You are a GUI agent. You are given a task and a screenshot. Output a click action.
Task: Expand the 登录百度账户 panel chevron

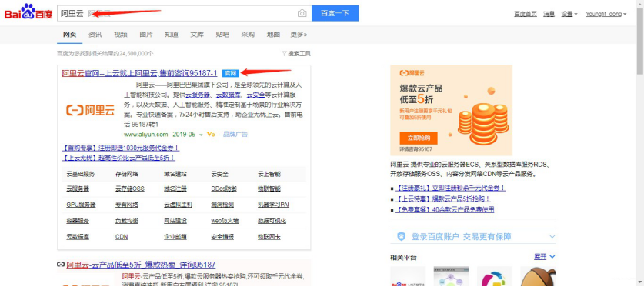pos(552,237)
